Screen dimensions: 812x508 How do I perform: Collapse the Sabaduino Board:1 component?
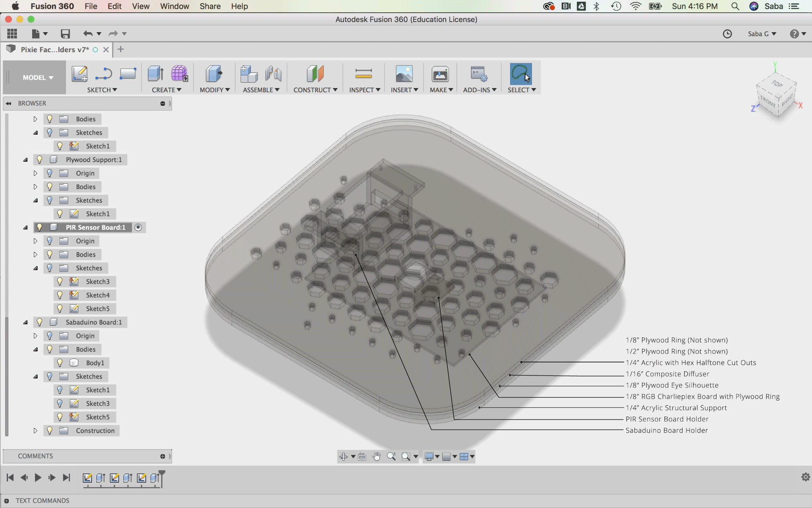point(25,322)
